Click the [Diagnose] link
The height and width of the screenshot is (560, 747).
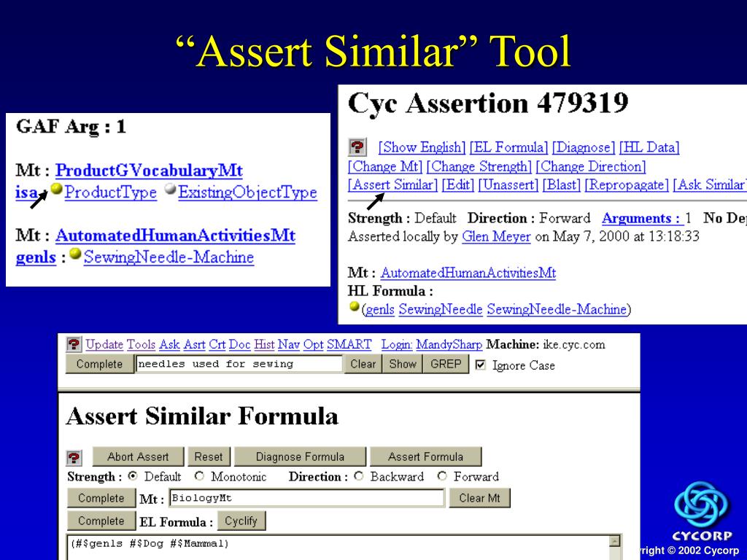[x=584, y=147]
